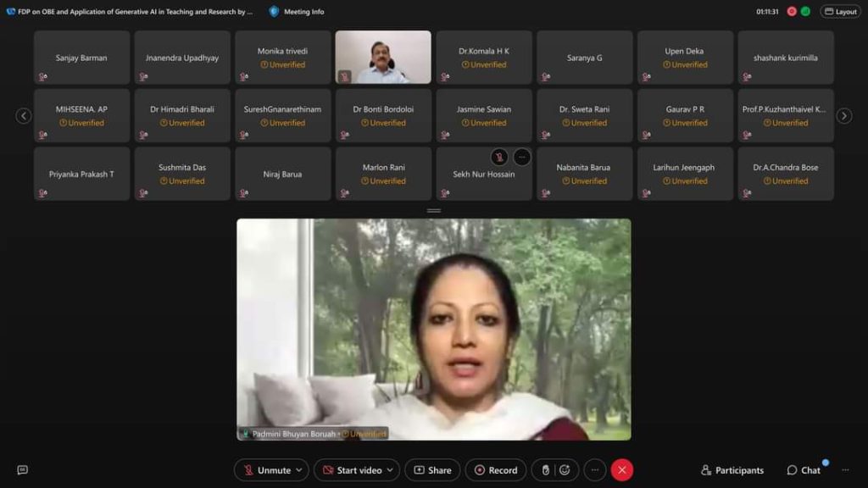Mute Sekh Nur Hossain via tile icon

(x=499, y=157)
